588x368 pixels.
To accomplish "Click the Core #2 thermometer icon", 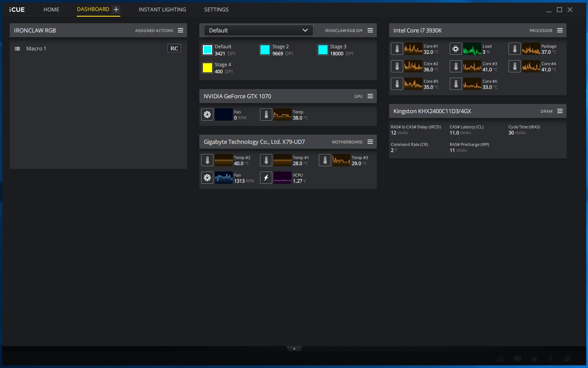I will click(x=397, y=66).
